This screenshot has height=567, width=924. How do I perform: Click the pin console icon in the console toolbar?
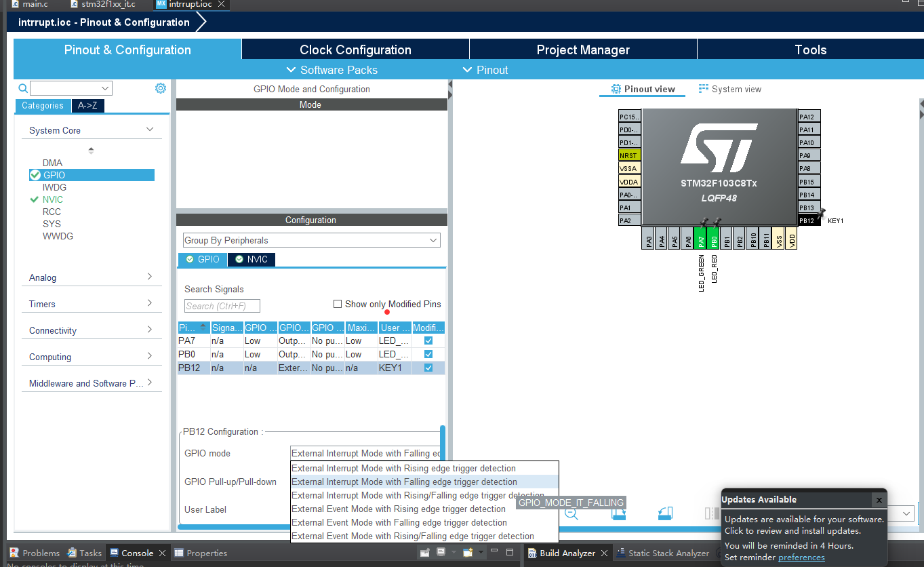coord(425,553)
